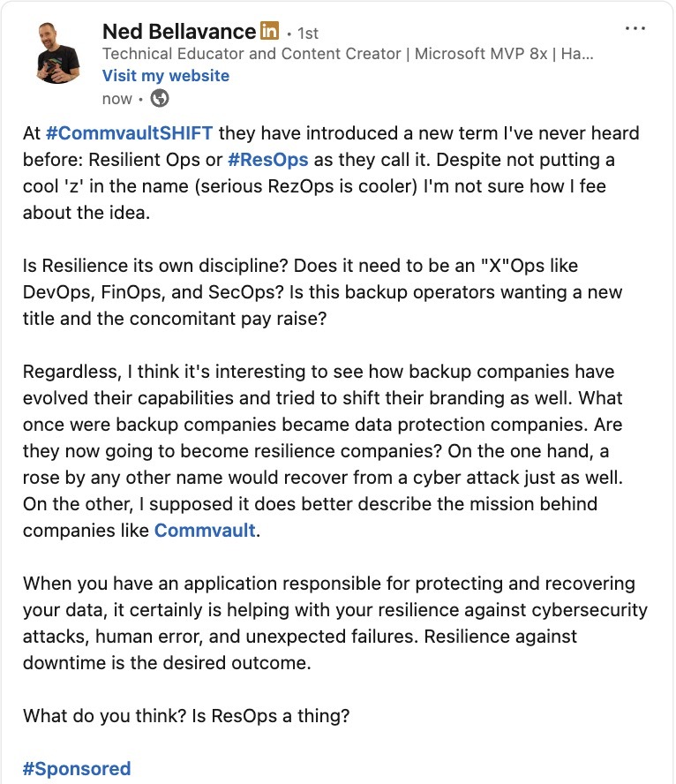The height and width of the screenshot is (784, 676).
Task: Open the three-dot post options menu
Action: [635, 28]
